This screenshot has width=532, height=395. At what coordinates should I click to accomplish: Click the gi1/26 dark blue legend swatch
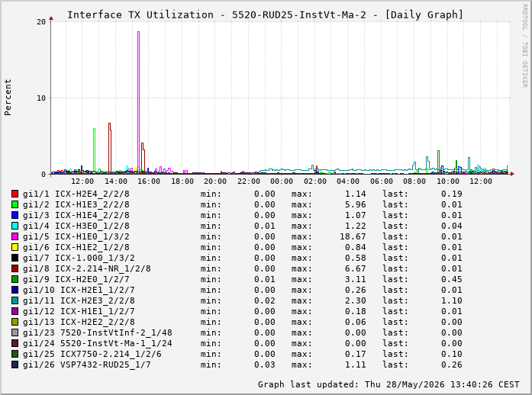click(15, 364)
